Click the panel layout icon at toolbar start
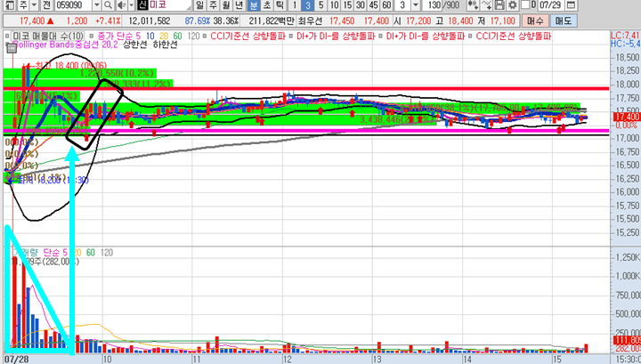The height and width of the screenshot is (364, 641). [x=10, y=5]
